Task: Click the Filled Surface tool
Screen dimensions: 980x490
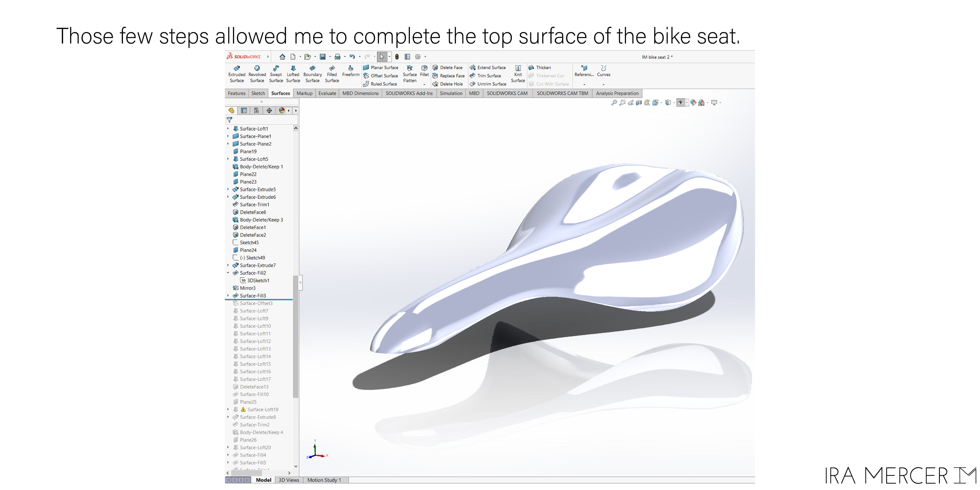Action: pos(332,74)
